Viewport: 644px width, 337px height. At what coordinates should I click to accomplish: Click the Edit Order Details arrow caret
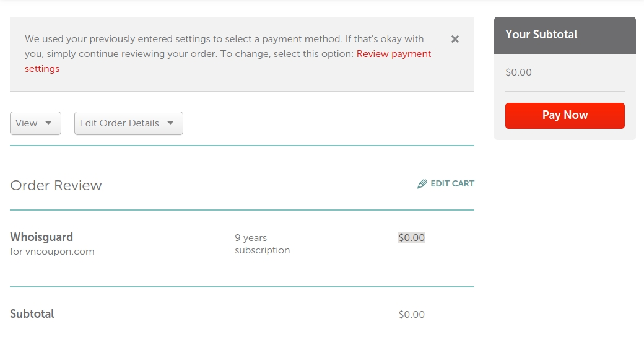tap(170, 123)
